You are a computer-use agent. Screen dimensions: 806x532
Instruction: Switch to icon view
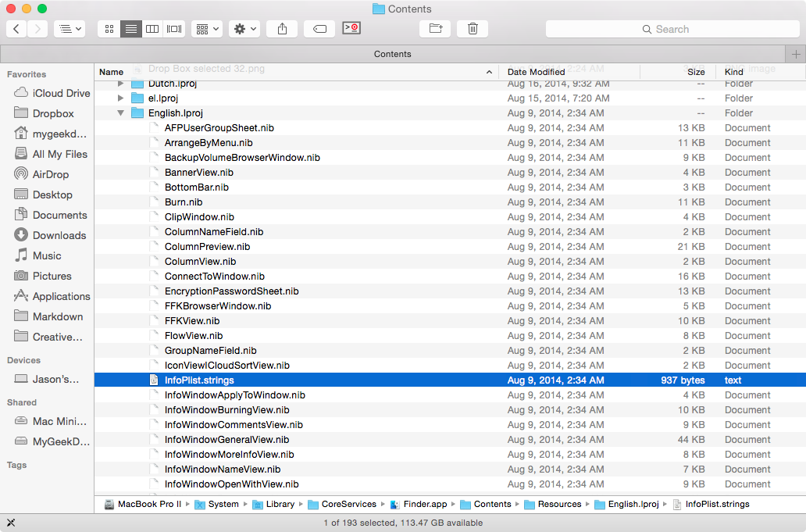109,29
